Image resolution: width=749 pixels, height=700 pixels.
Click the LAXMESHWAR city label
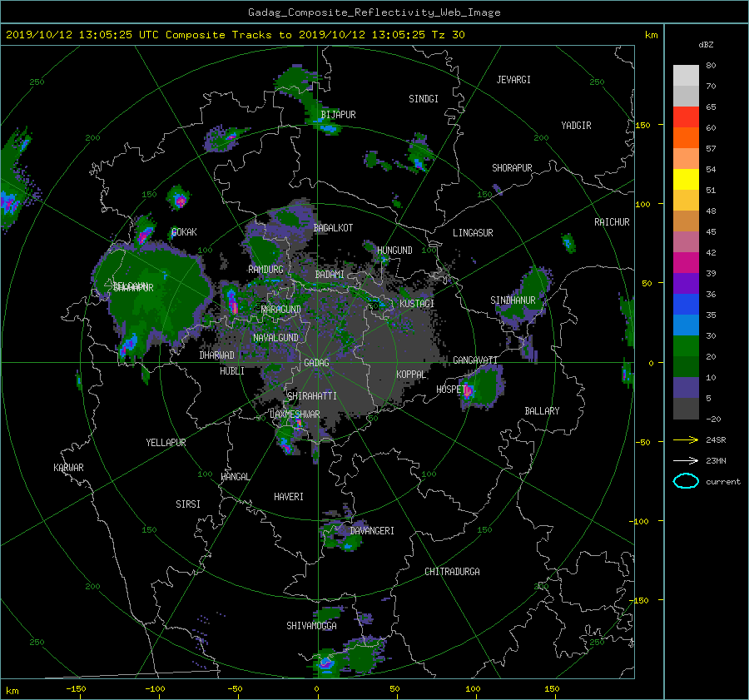pos(295,415)
